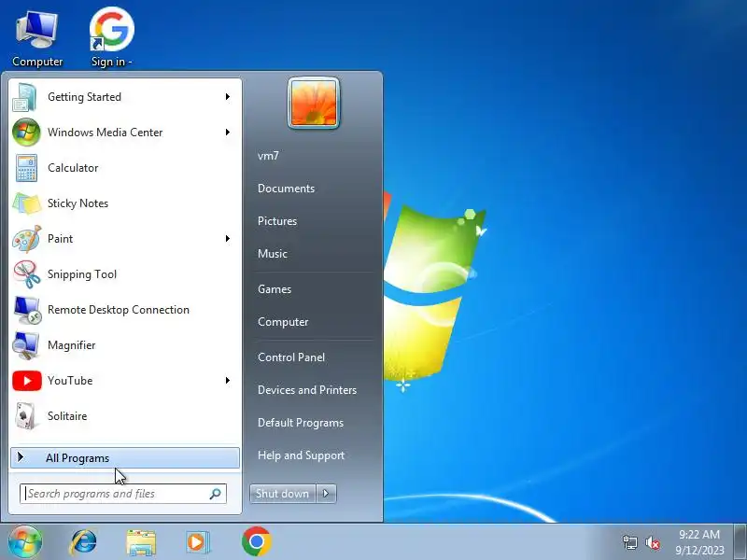Open Internet Explorer from the taskbar
The width and height of the screenshot is (747, 560).
(x=83, y=542)
